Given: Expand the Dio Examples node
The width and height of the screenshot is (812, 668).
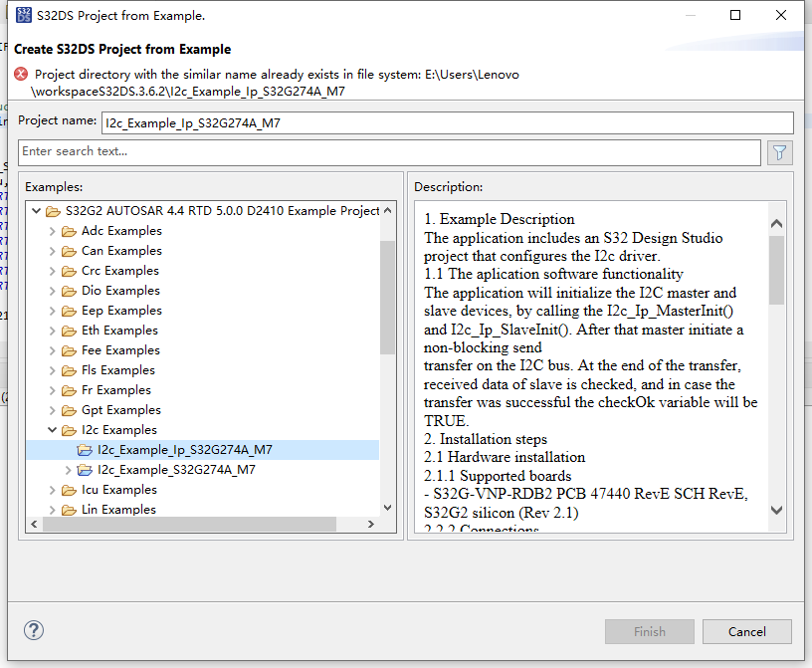Looking at the screenshot, I should pyautogui.click(x=53, y=291).
